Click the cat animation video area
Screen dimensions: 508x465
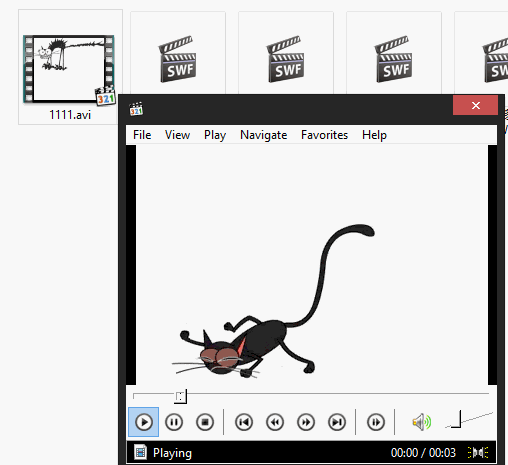point(312,265)
